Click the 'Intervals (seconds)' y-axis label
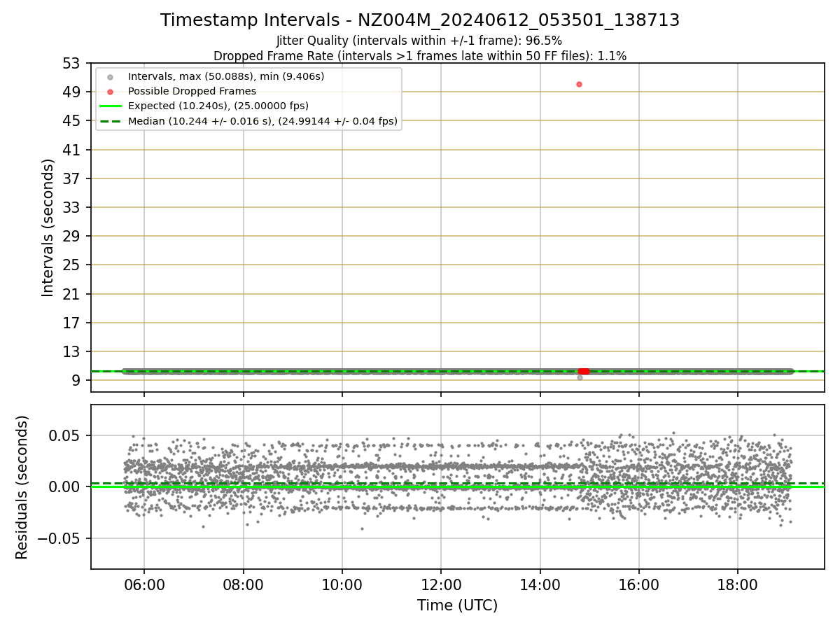The height and width of the screenshot is (630, 840). pyautogui.click(x=48, y=227)
